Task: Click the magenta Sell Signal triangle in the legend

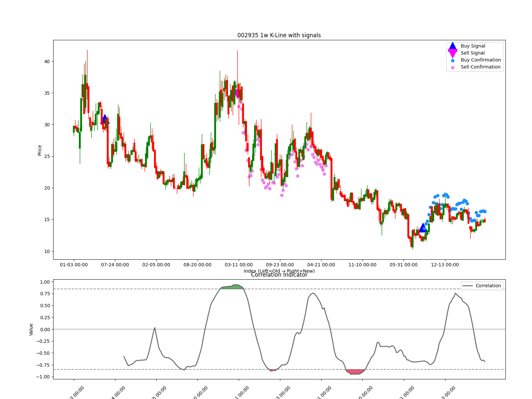Action: (x=453, y=53)
